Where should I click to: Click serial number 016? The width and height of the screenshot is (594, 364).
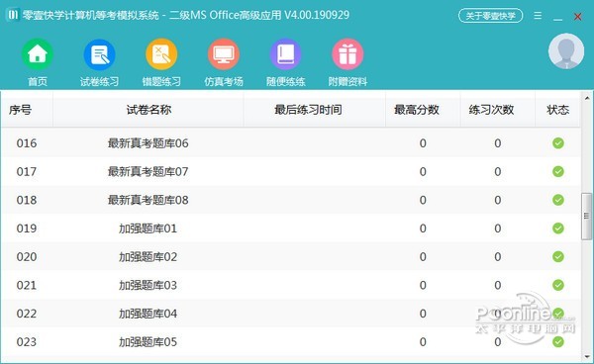(27, 143)
